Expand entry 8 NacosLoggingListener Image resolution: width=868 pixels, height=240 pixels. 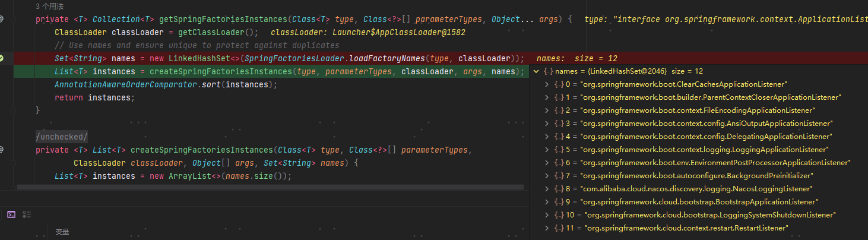pos(547,189)
